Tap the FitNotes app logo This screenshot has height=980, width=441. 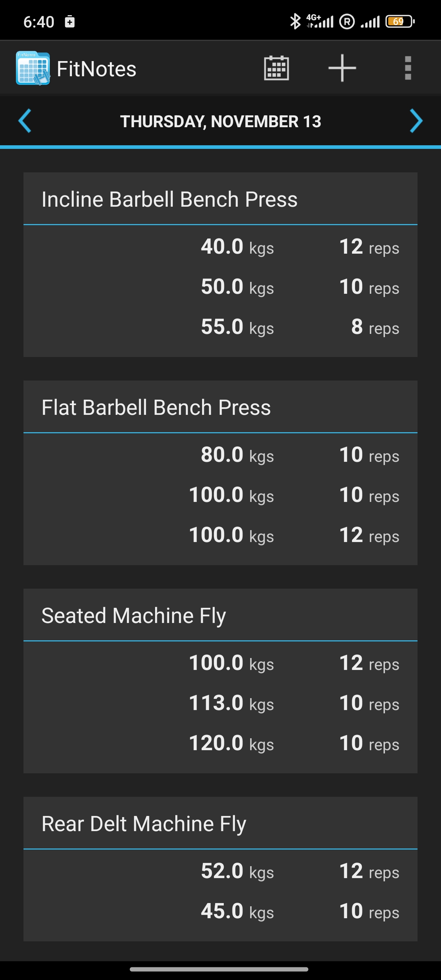(x=33, y=69)
